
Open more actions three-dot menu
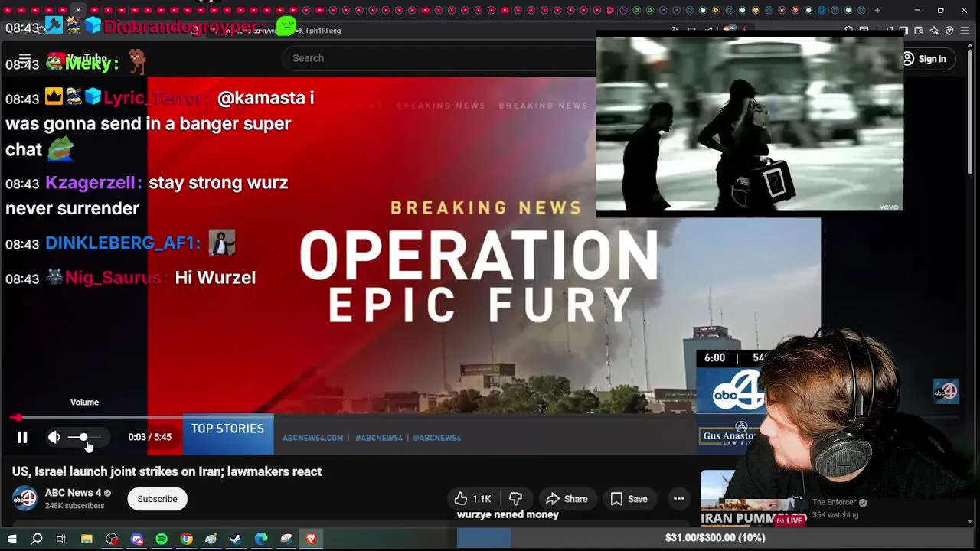click(x=678, y=499)
